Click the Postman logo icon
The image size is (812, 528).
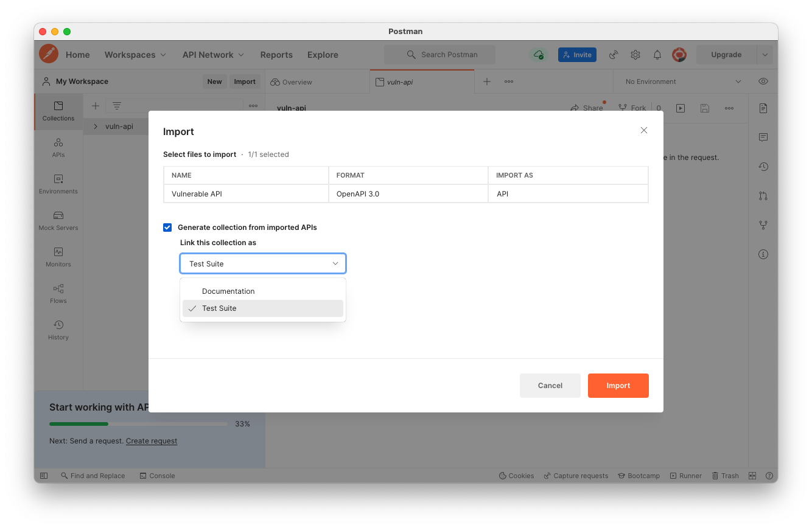point(49,54)
